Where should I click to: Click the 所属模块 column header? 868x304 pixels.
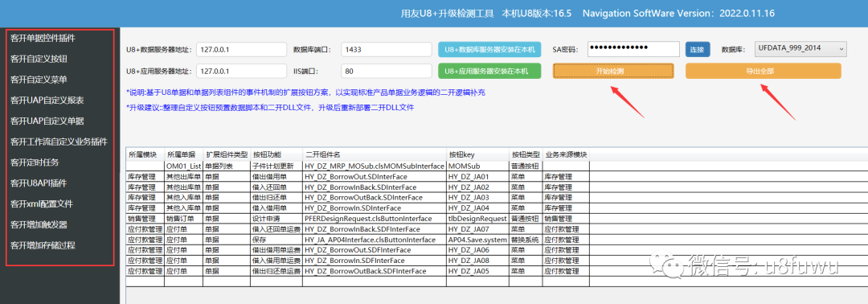pyautogui.click(x=145, y=154)
